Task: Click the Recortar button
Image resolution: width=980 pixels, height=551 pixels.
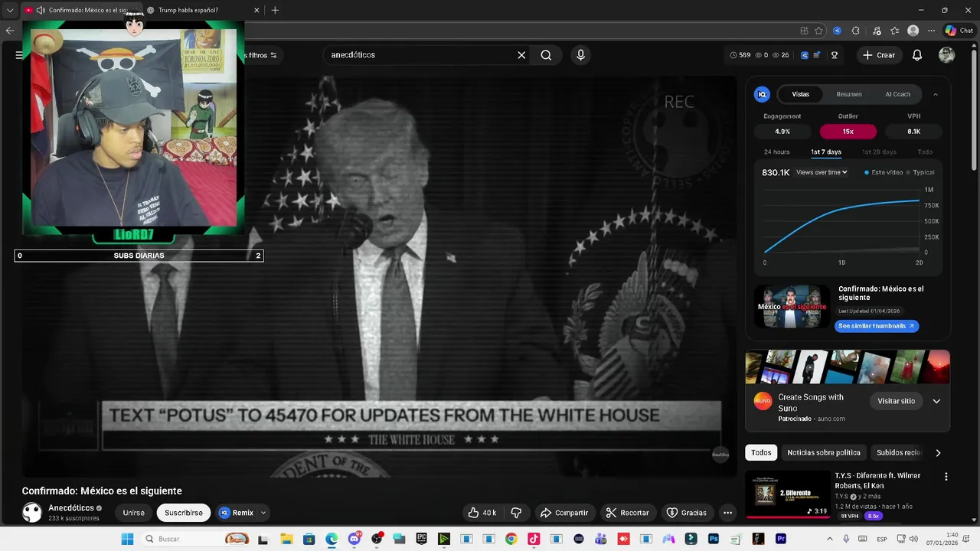Action: pos(627,513)
